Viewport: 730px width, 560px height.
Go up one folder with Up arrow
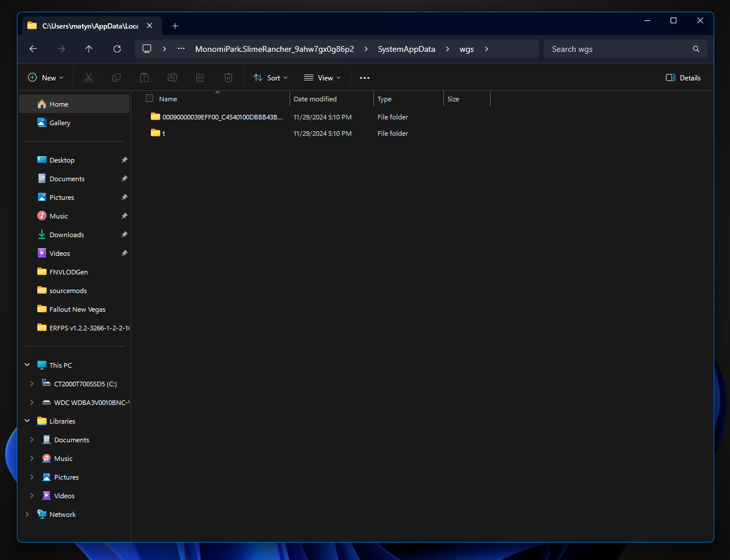click(89, 49)
